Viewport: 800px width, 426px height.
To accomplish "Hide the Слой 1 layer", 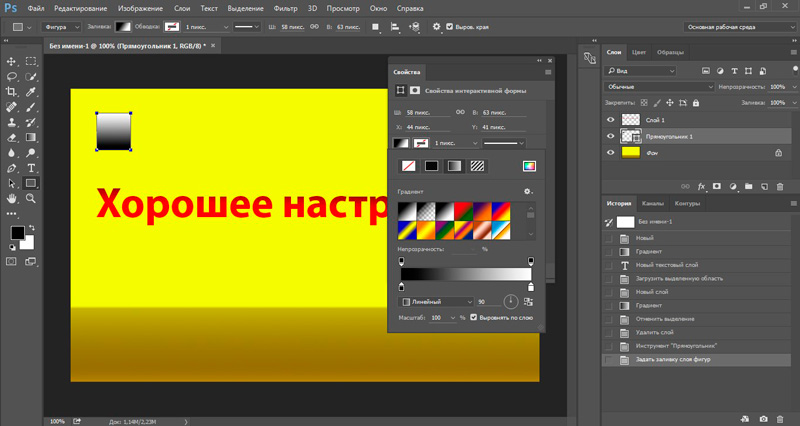I will 610,119.
